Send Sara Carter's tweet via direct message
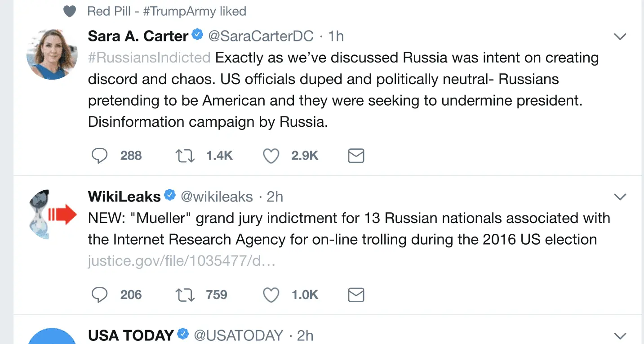 (x=356, y=156)
